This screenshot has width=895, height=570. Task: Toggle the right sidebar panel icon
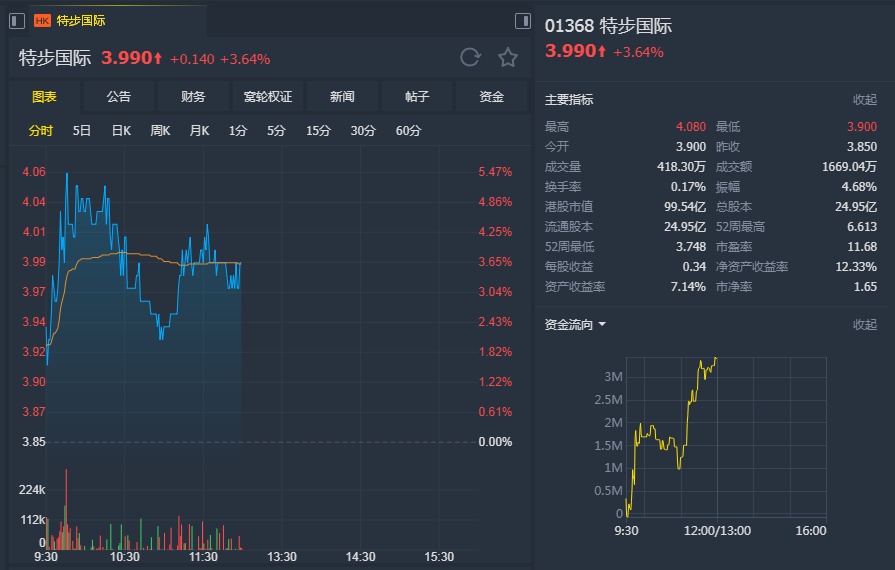tap(522, 21)
